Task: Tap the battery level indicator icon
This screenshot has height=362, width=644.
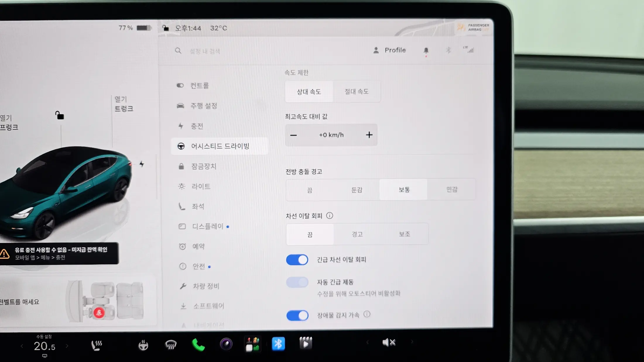Action: [x=144, y=28]
